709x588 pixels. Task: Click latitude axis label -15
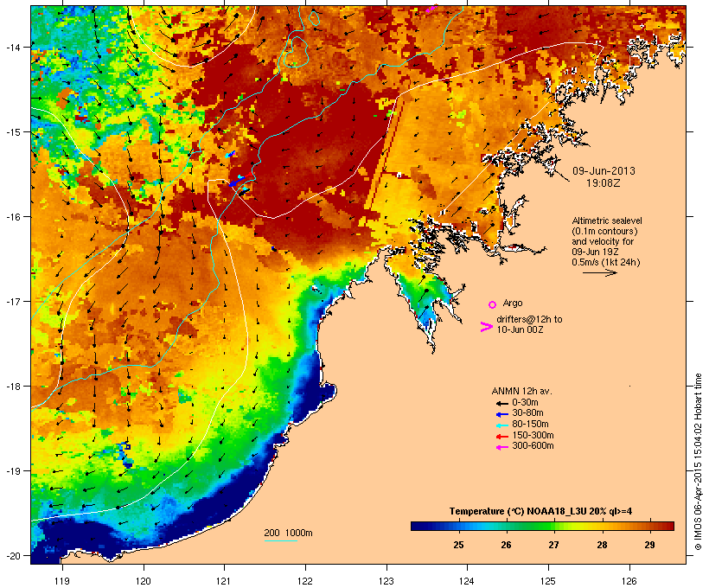click(x=12, y=132)
